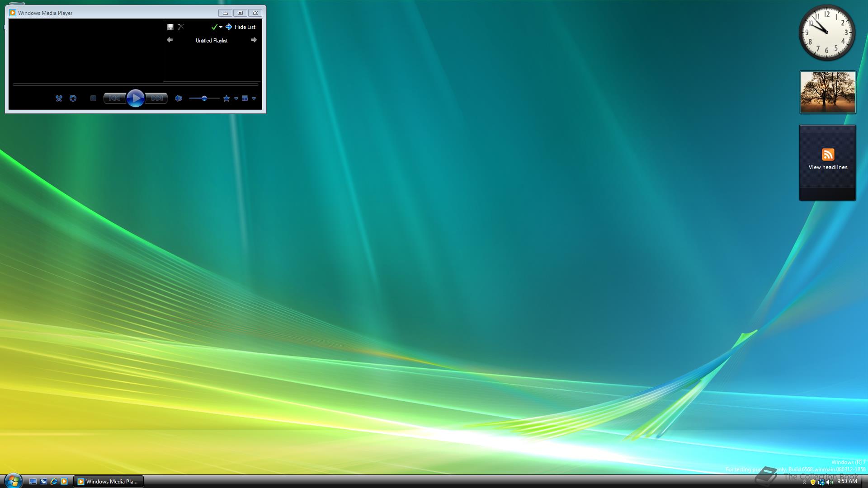The height and width of the screenshot is (488, 868).
Task: Save the playlist with floppy disk icon
Action: pyautogui.click(x=170, y=27)
